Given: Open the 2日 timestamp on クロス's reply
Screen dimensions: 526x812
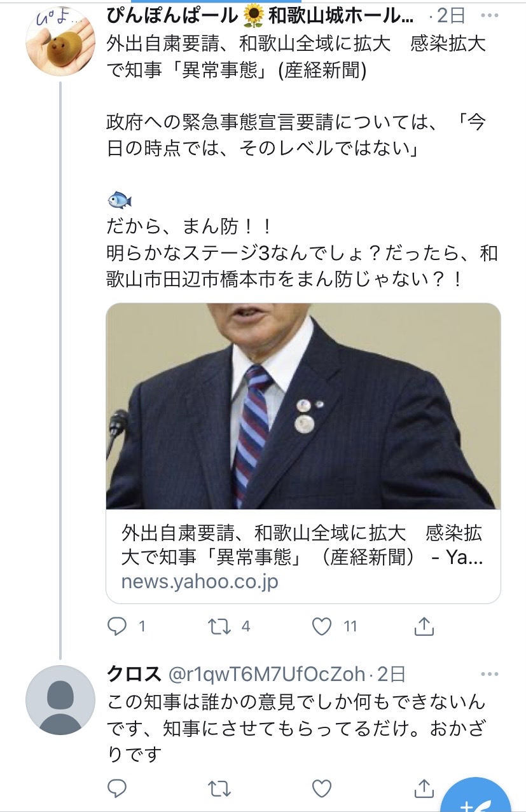Looking at the screenshot, I should (x=391, y=674).
